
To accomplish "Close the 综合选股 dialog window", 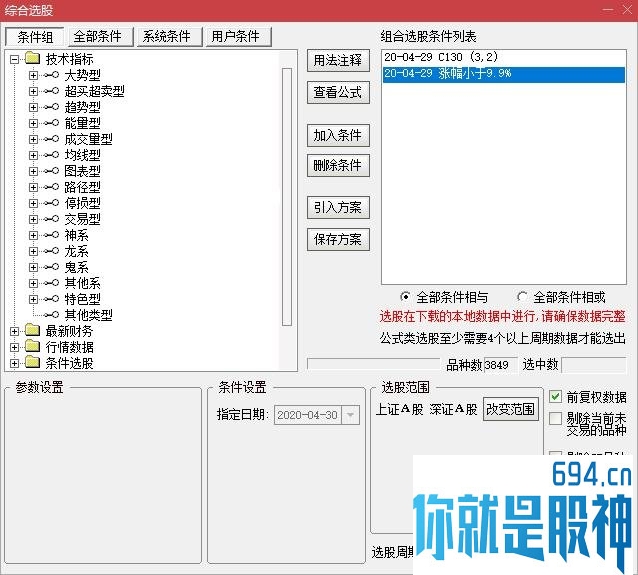I will pyautogui.click(x=627, y=9).
